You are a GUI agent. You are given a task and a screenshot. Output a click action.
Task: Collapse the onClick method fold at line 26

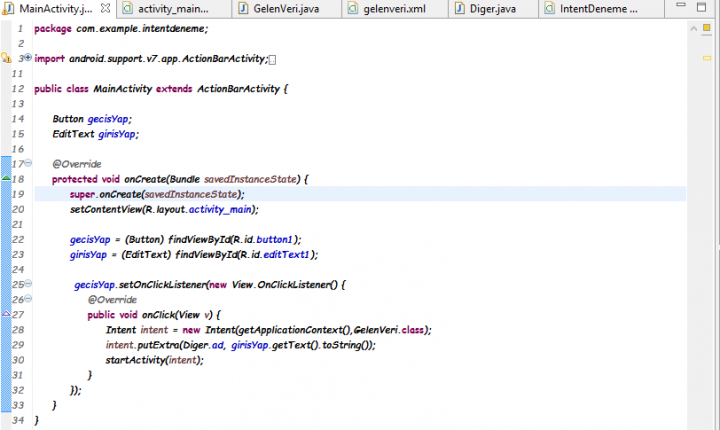(28, 299)
